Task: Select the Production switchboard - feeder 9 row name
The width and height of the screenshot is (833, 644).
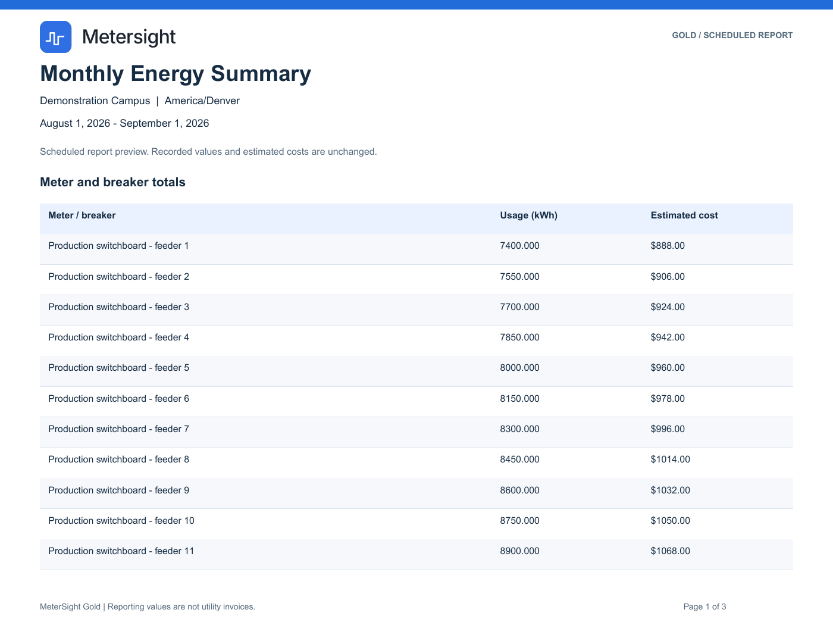Action: click(119, 490)
